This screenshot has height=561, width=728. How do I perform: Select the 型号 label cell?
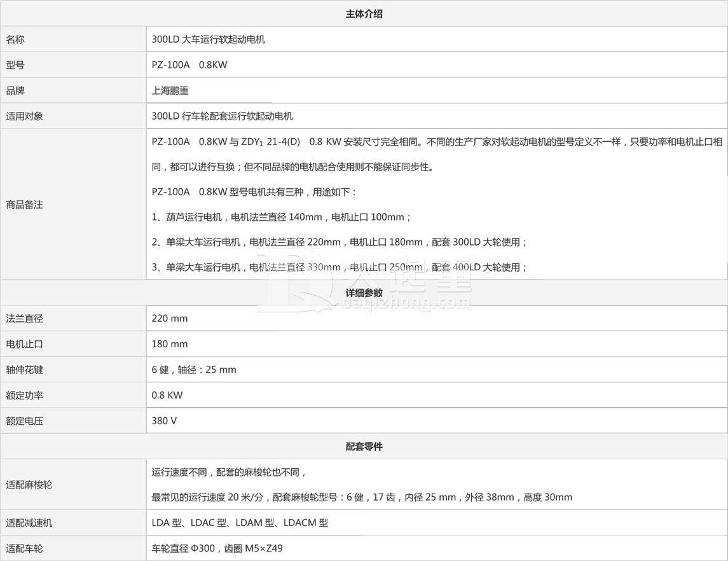click(73, 65)
